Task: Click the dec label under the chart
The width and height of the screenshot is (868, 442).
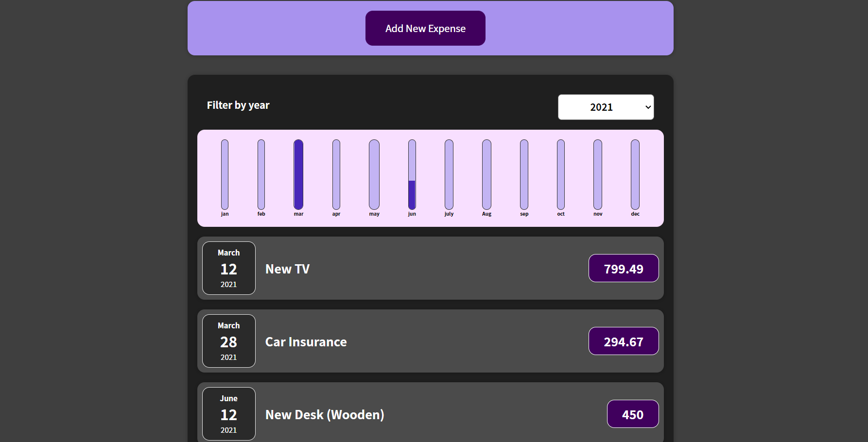Action: pos(635,214)
